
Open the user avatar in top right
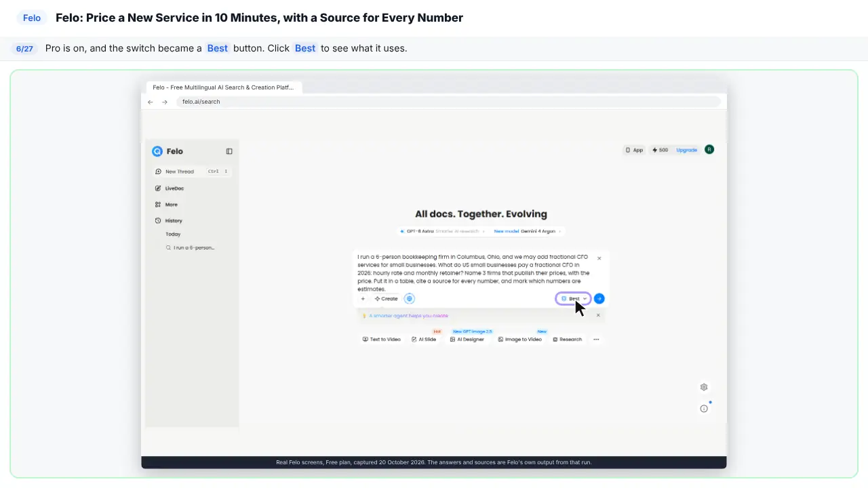point(709,150)
